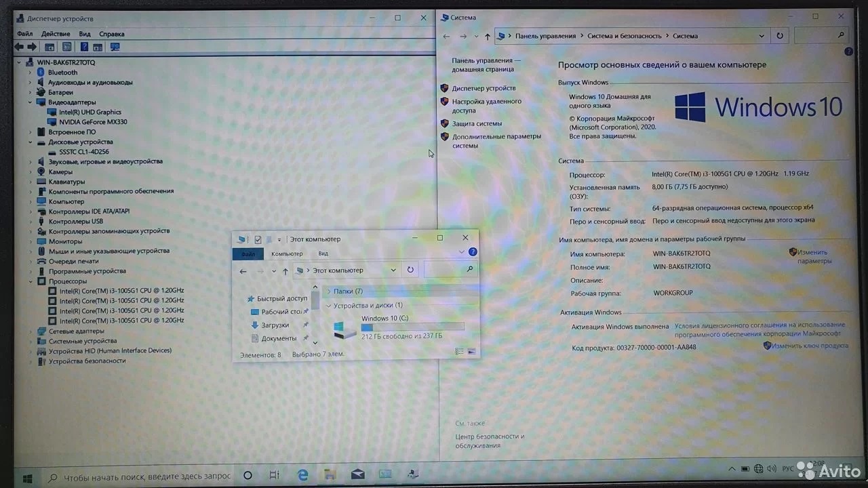This screenshot has width=868, height=488.
Task: Select Устройства безопасности category
Action: pyautogui.click(x=87, y=361)
